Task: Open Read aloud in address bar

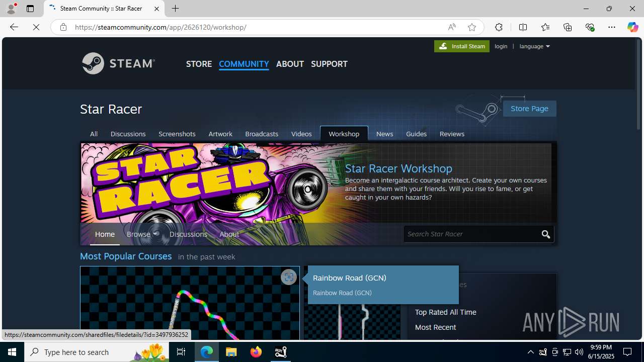Action: [x=452, y=27]
